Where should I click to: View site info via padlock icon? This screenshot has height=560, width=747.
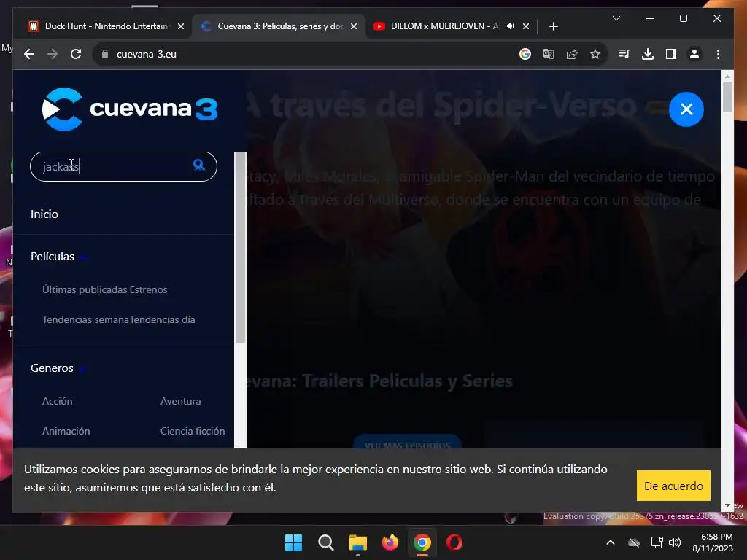pos(105,54)
